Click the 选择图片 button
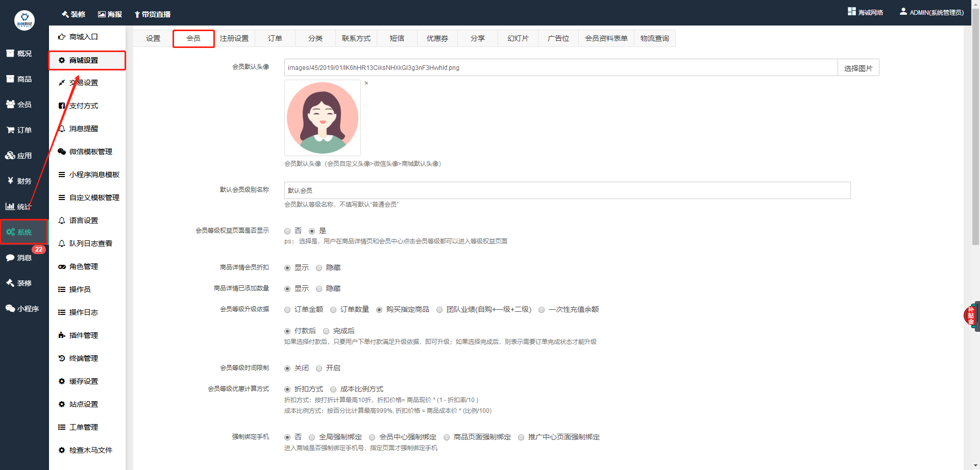This screenshot has width=980, height=470. point(859,68)
